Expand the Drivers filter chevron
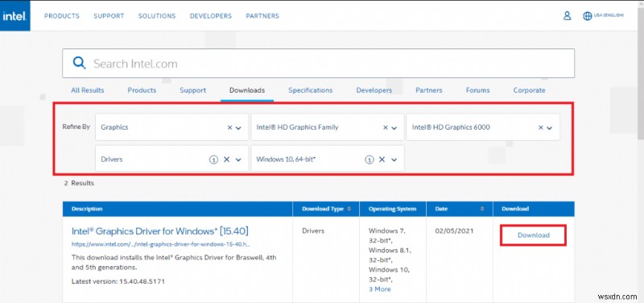This screenshot has width=644, height=303. [x=238, y=160]
